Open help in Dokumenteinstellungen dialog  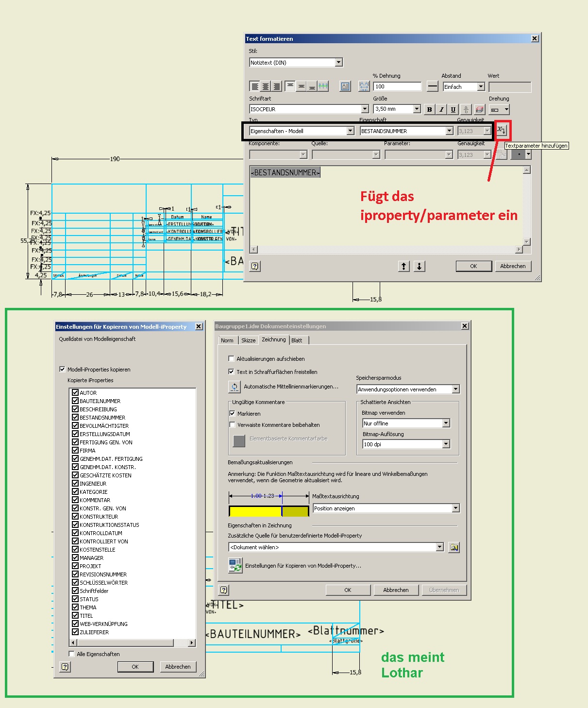click(x=224, y=590)
